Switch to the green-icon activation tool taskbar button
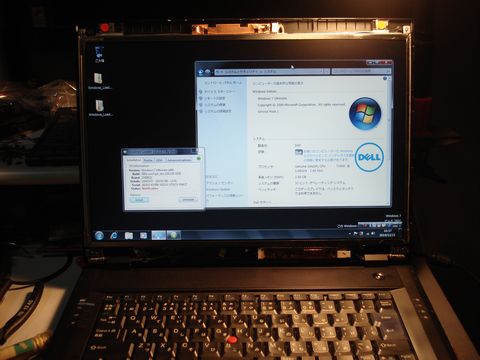Screen dimensions: 480x360 click(173, 235)
